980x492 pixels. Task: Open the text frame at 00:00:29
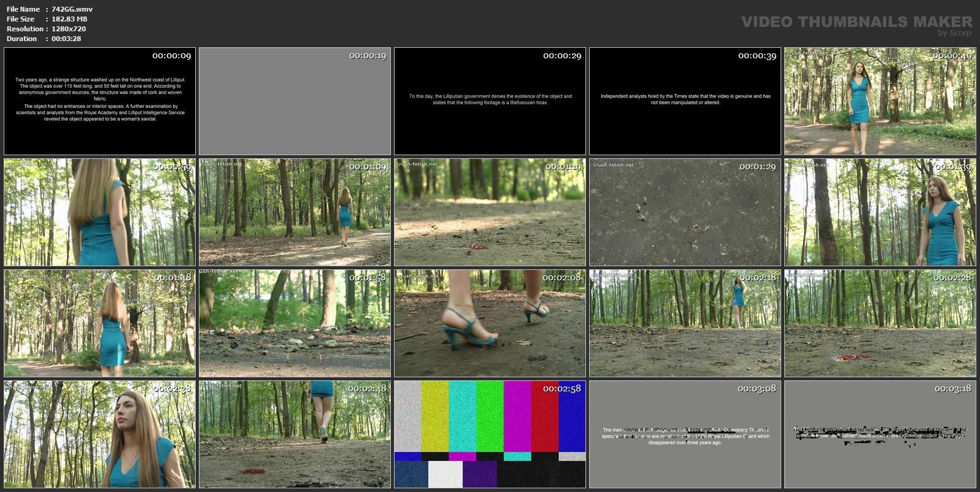pos(490,101)
